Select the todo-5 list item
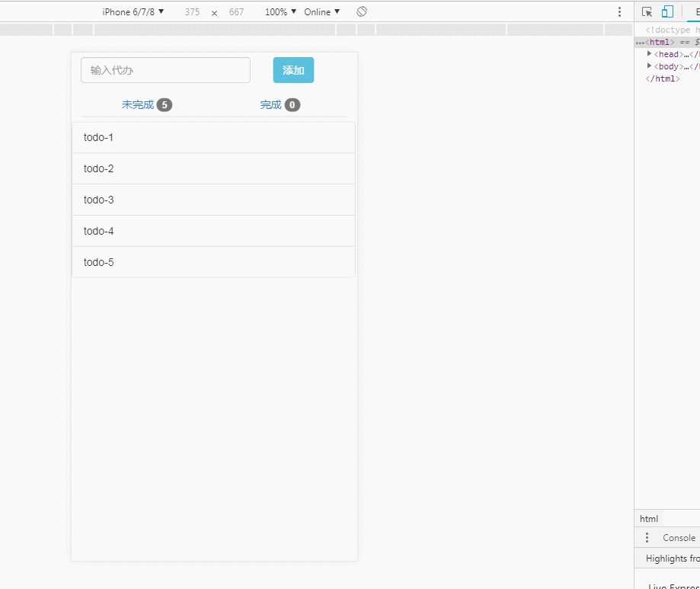The height and width of the screenshot is (589, 700). point(213,262)
